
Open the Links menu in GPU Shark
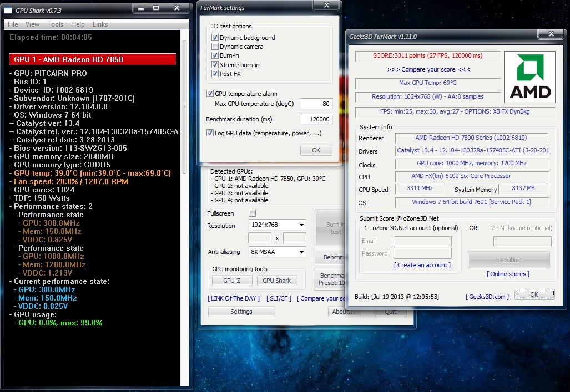point(100,24)
